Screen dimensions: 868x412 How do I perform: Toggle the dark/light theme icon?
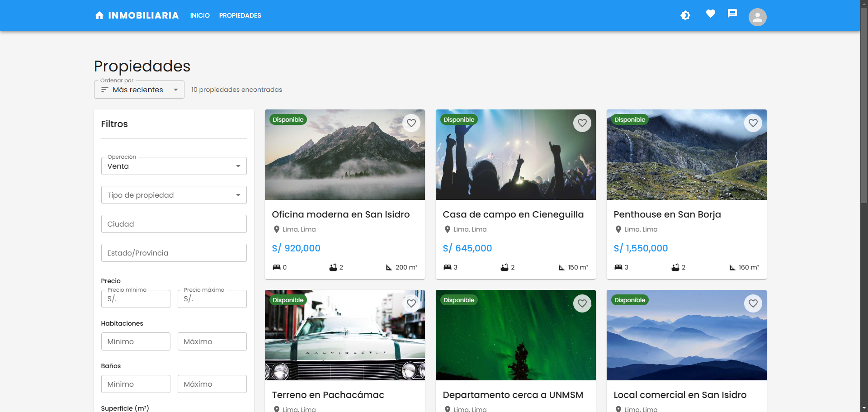pyautogui.click(x=685, y=15)
